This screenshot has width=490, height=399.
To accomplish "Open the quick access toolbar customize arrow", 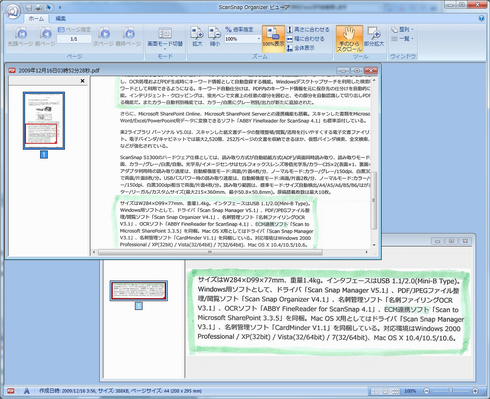I will pos(60,7).
